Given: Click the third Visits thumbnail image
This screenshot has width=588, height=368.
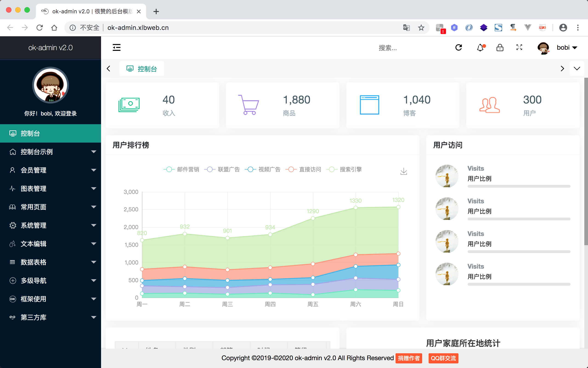Looking at the screenshot, I should pyautogui.click(x=447, y=241).
